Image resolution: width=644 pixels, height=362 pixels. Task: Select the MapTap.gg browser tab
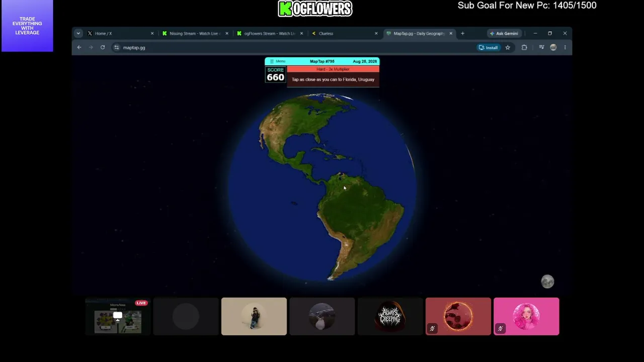(x=419, y=33)
